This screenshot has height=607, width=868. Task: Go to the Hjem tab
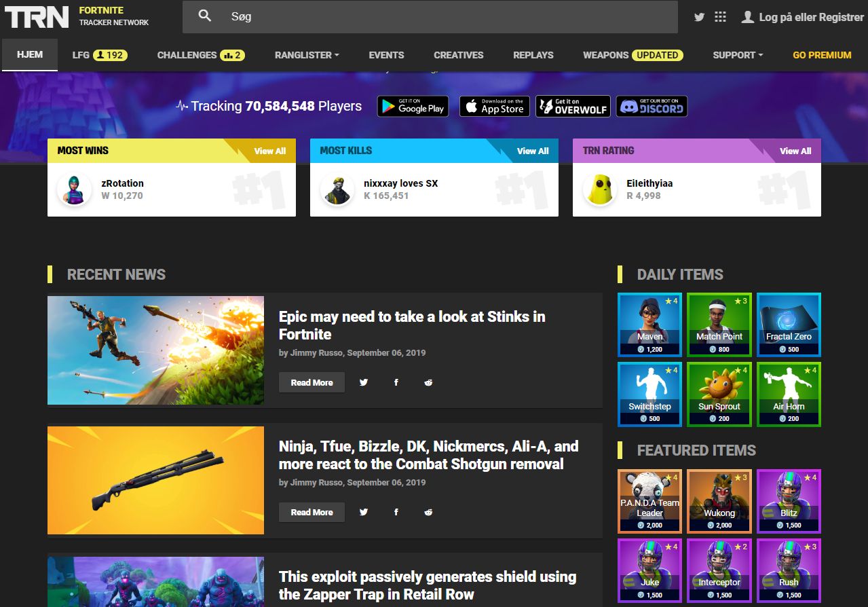click(x=29, y=55)
